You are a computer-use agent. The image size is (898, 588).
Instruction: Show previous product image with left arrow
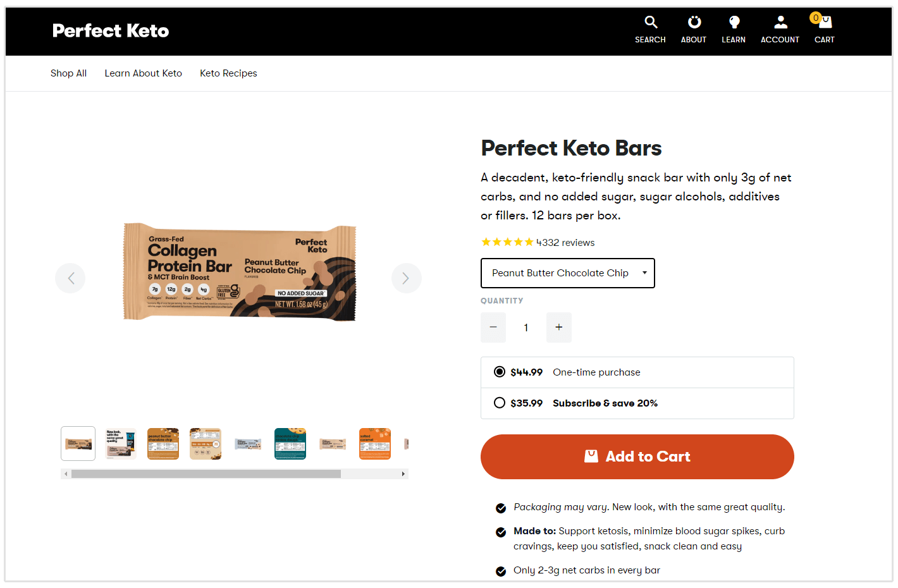pos(70,278)
